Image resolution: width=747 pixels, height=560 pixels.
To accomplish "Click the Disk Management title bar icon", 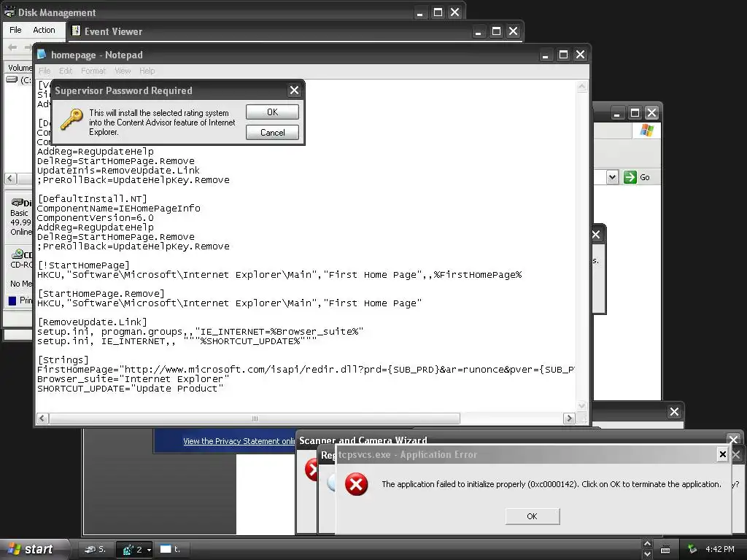I will pyautogui.click(x=9, y=12).
